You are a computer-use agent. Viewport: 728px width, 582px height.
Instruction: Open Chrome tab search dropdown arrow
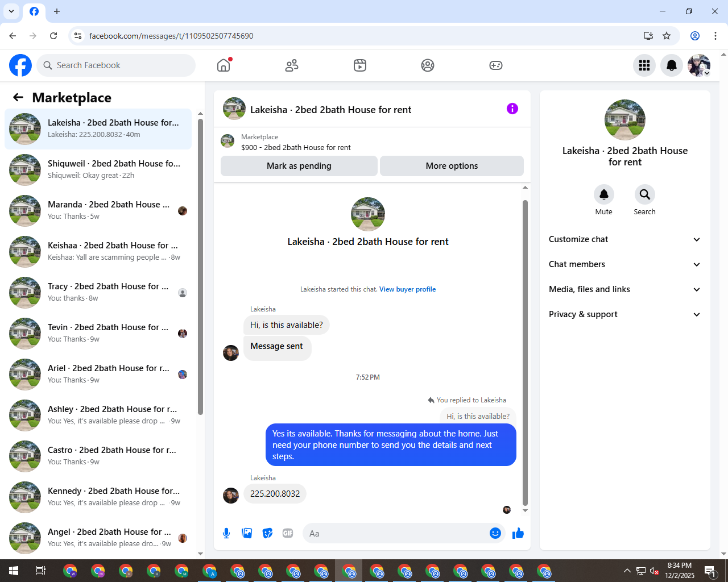click(x=11, y=11)
